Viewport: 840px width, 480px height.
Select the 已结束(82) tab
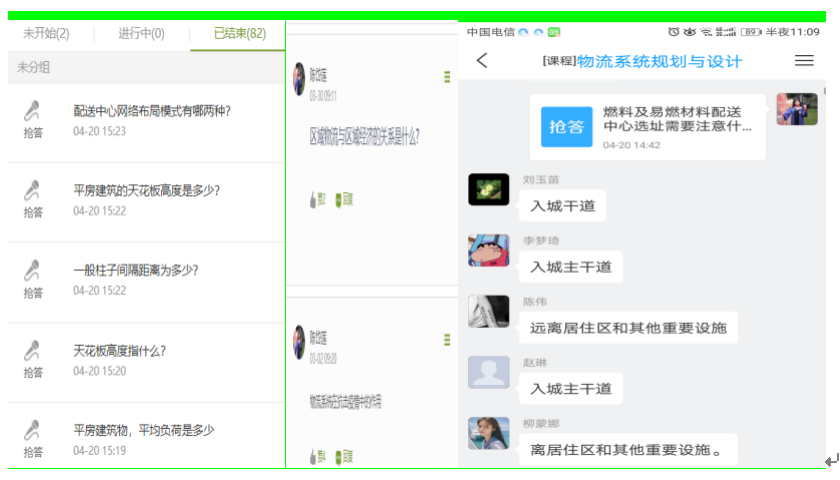pyautogui.click(x=240, y=34)
